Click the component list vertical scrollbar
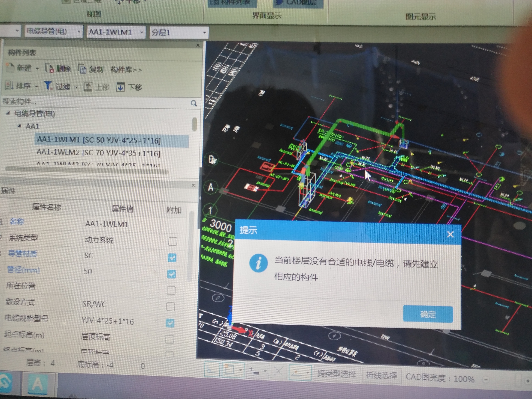The image size is (532, 399). [194, 124]
